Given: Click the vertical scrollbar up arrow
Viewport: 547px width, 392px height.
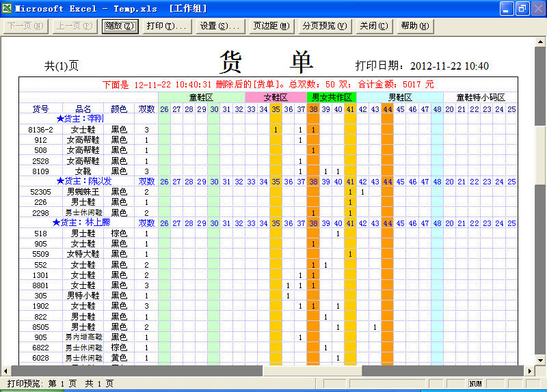Looking at the screenshot, I should pos(540,42).
